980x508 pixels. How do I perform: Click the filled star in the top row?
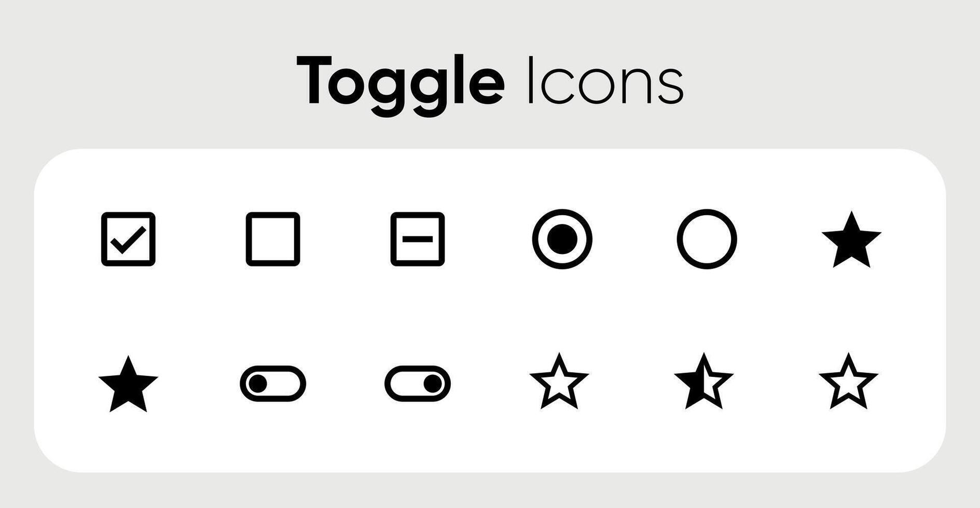(x=851, y=240)
